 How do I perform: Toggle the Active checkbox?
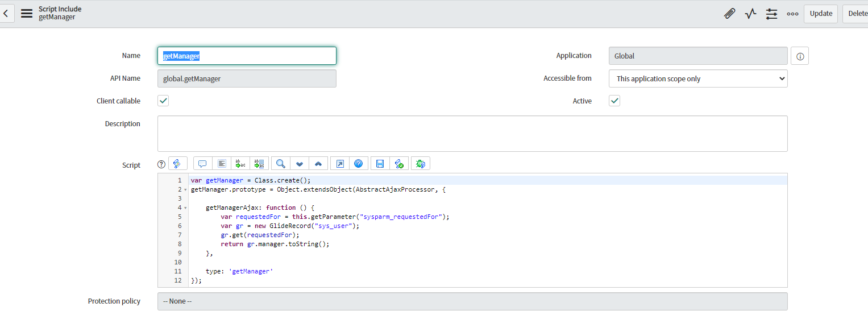pos(614,101)
